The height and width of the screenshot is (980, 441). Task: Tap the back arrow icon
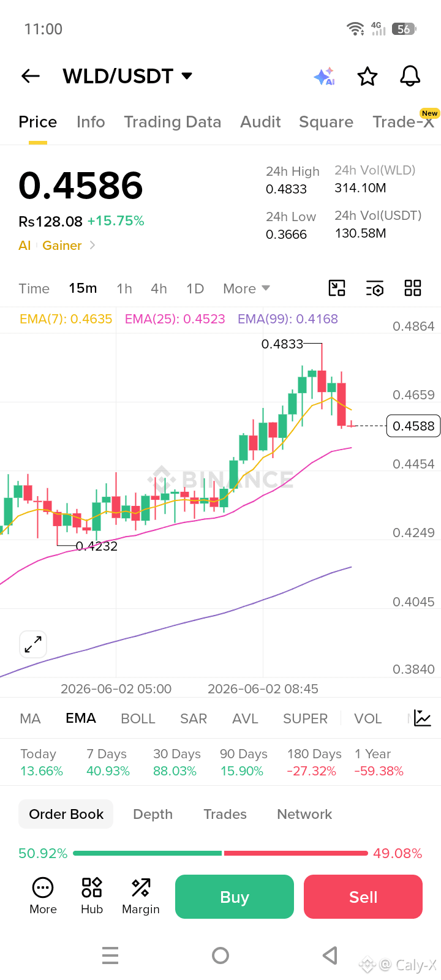point(31,76)
